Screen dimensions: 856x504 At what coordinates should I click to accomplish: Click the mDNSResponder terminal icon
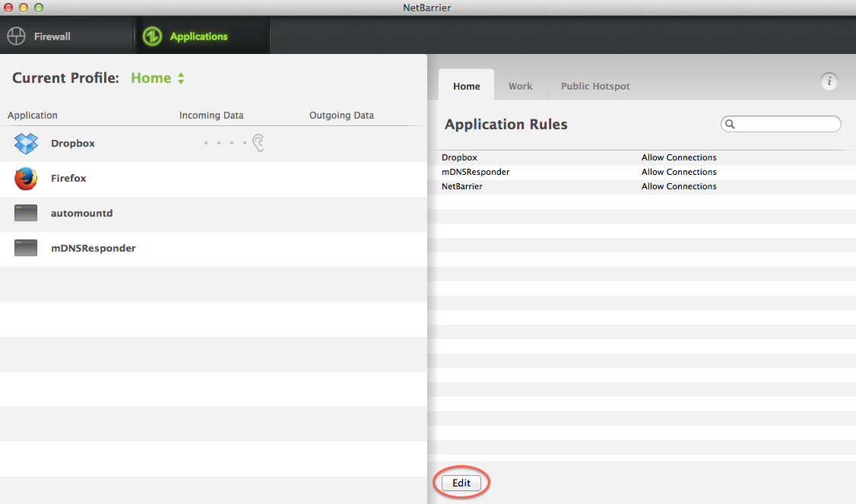pyautogui.click(x=26, y=248)
